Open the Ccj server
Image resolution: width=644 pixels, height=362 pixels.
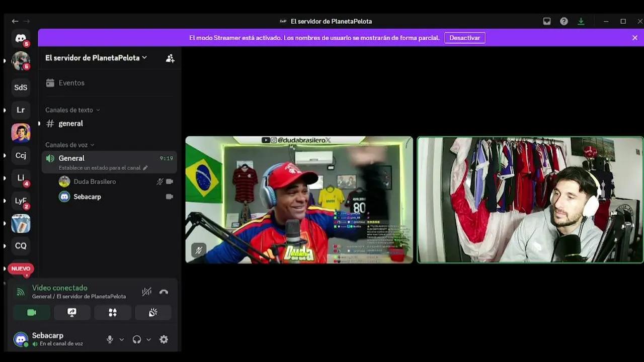point(21,155)
